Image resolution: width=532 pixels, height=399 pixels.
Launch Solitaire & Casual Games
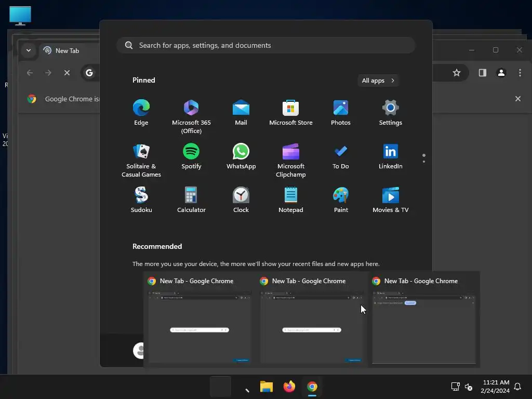pyautogui.click(x=141, y=161)
